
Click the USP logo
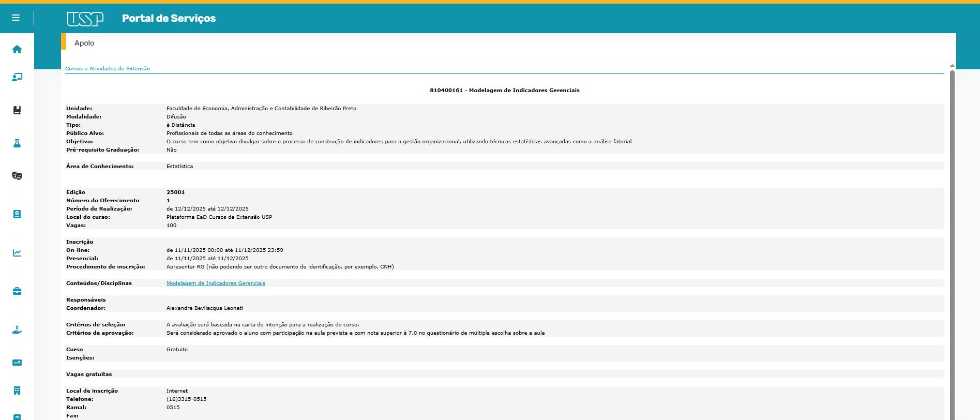click(85, 19)
